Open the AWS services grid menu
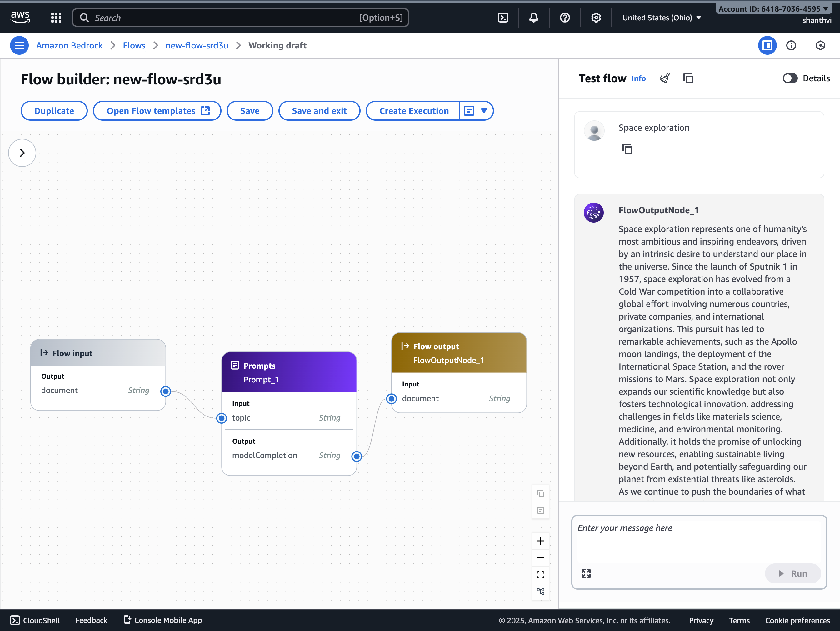 pos(56,18)
